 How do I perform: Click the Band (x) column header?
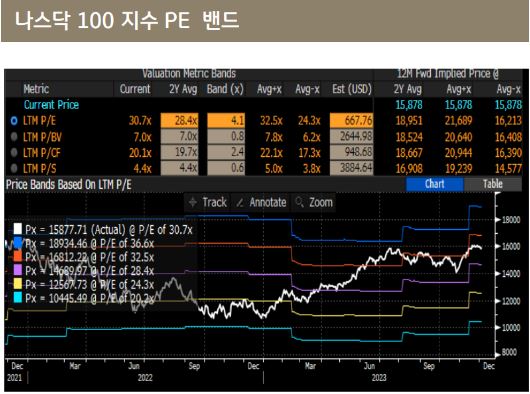pos(225,89)
